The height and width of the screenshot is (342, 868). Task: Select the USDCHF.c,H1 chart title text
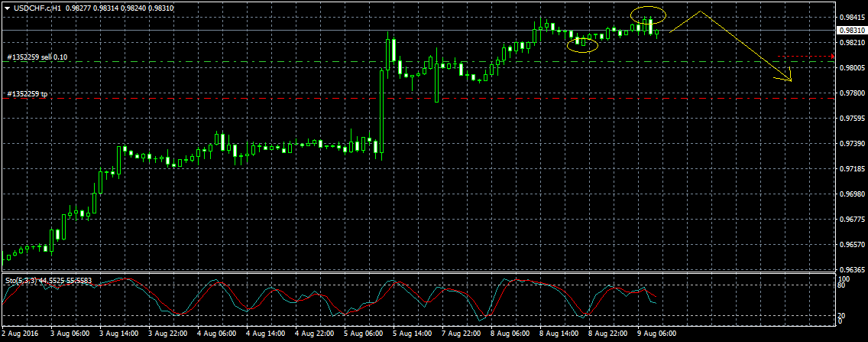point(37,8)
